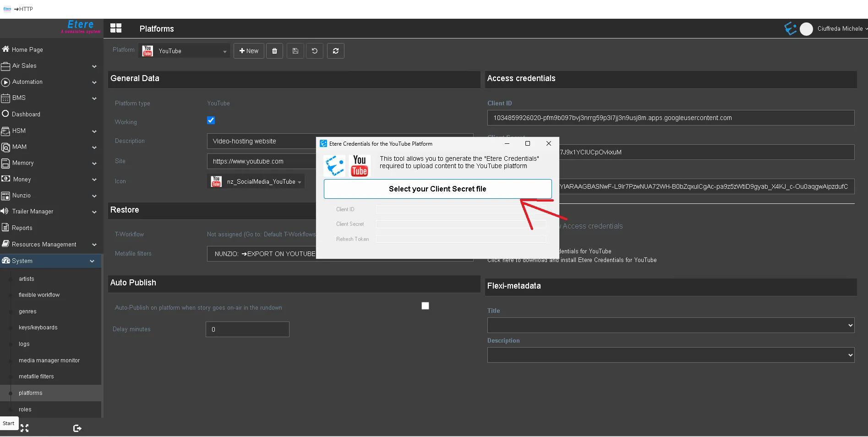The image size is (868, 437).
Task: Uncheck the Working checkbox
Action: click(211, 120)
